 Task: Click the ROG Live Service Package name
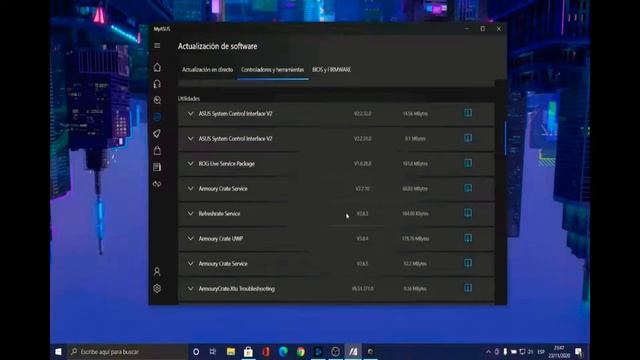(227, 164)
